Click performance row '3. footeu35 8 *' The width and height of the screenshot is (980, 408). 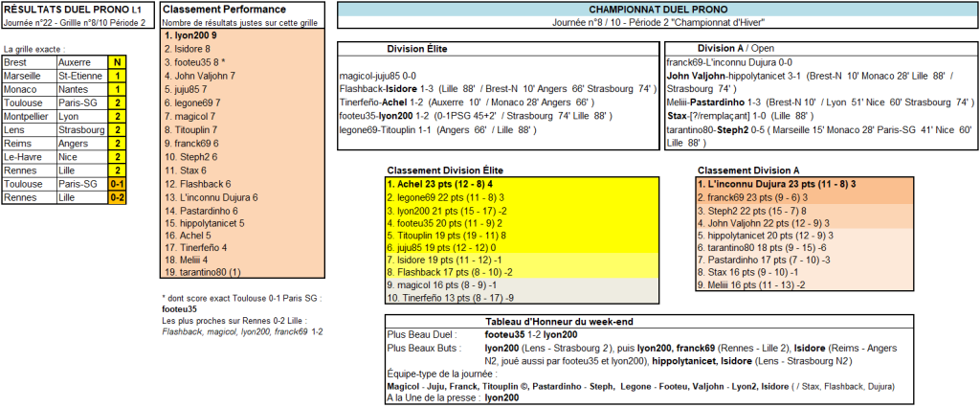242,62
